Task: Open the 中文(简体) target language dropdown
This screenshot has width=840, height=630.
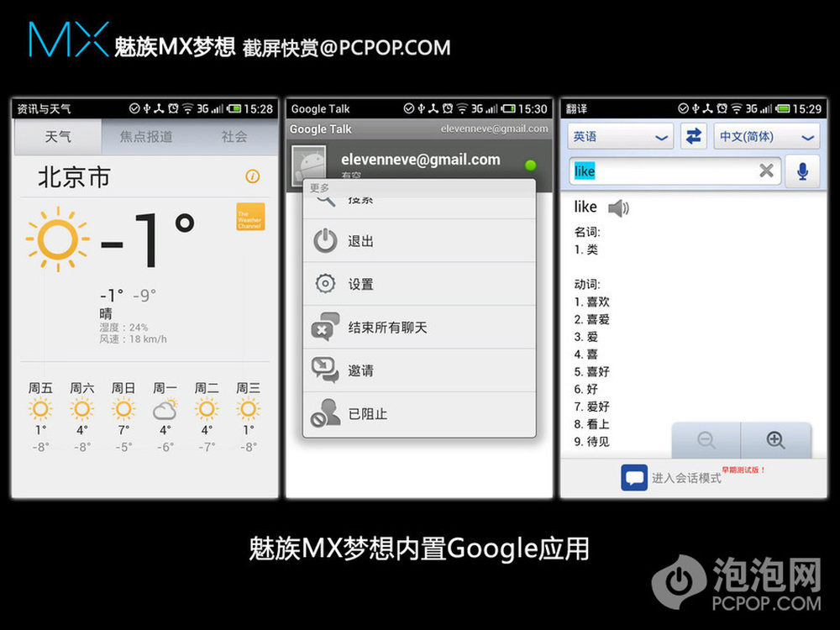Action: point(767,137)
